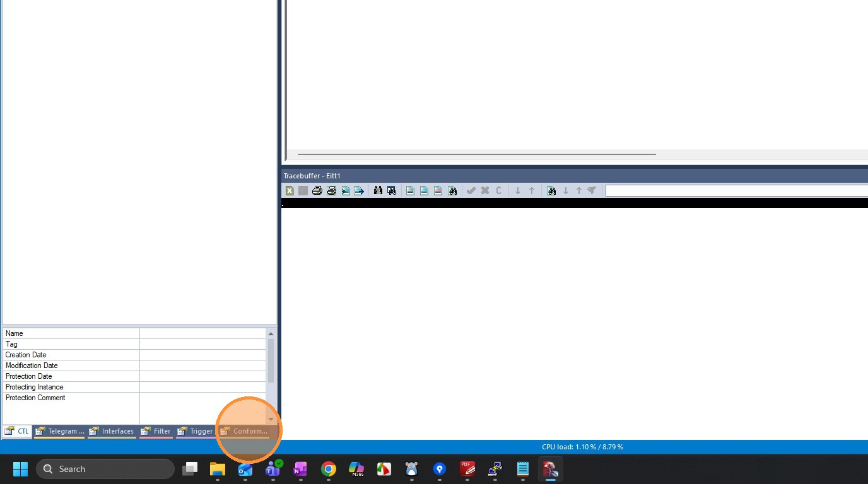The width and height of the screenshot is (868, 484).
Task: Click the "Creation Date" property row
Action: pos(134,355)
